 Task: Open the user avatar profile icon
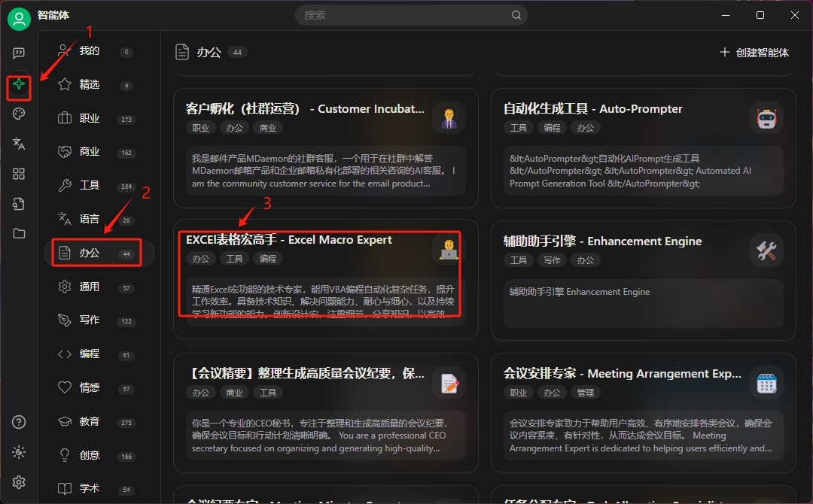19,18
